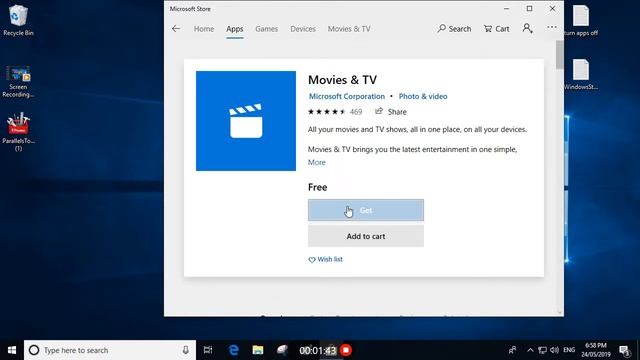Click the Movies & TV app logo
The width and height of the screenshot is (640, 360).
(246, 121)
